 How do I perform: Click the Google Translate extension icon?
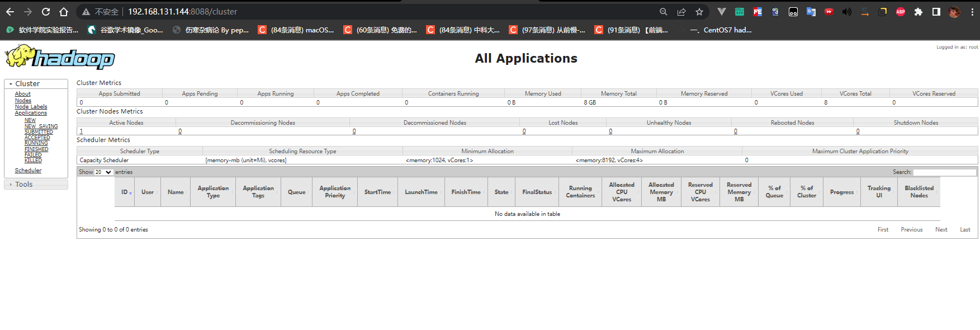click(811, 12)
